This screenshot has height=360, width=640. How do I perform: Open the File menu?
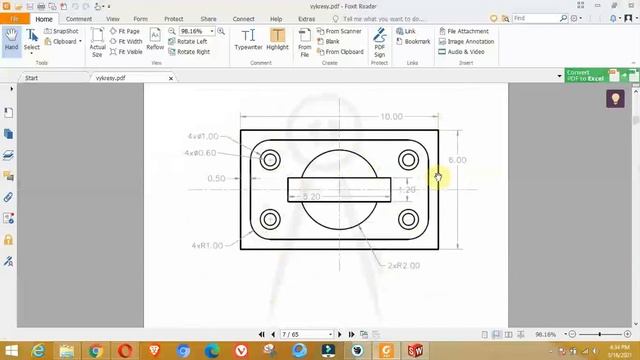point(15,19)
